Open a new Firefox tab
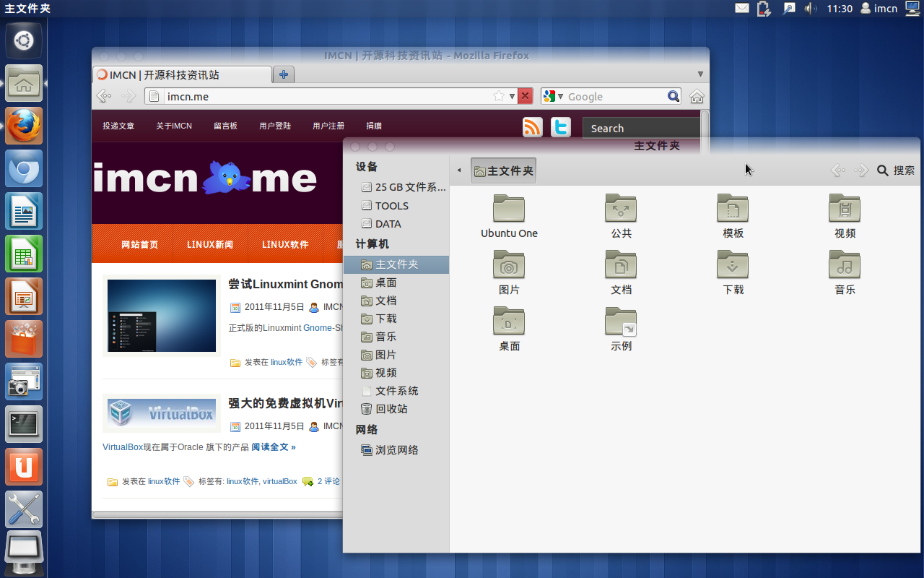 pyautogui.click(x=284, y=74)
